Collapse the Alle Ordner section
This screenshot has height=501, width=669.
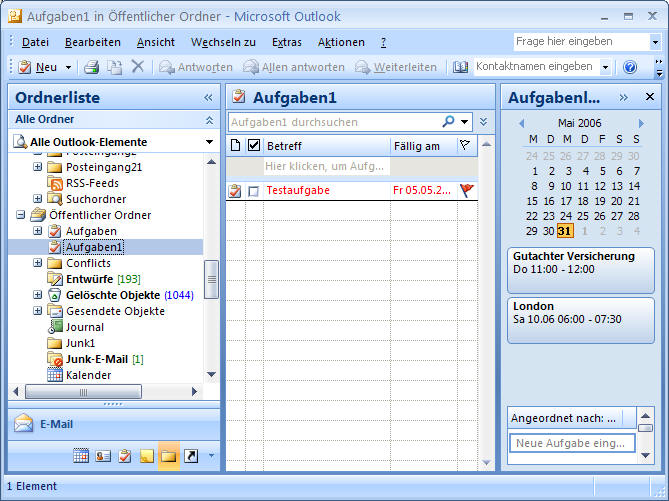click(x=209, y=120)
